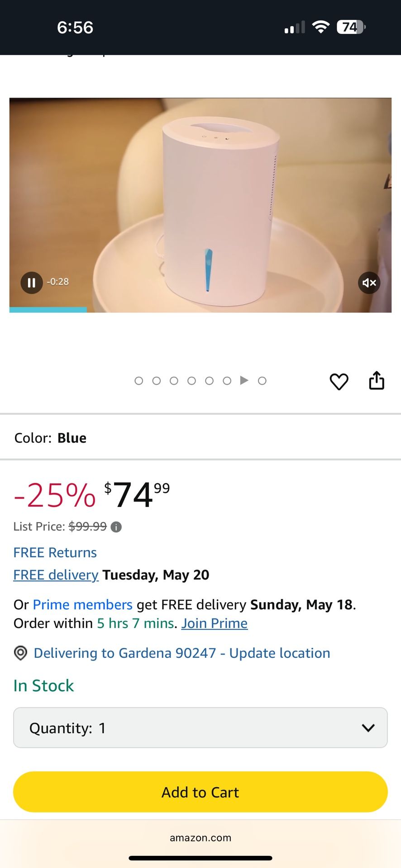Screen dimensions: 401x868
Task: Select the video thumbnail dot in the carousel
Action: [244, 381]
